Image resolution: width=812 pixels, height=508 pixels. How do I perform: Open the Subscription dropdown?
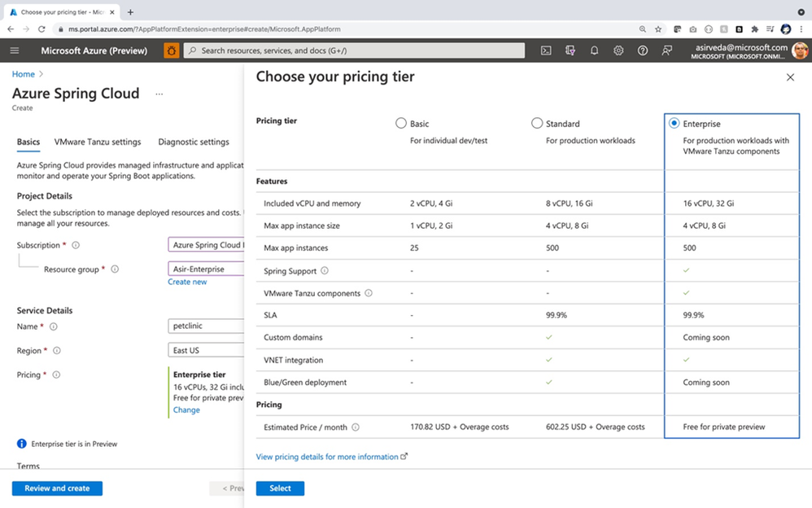pyautogui.click(x=206, y=245)
